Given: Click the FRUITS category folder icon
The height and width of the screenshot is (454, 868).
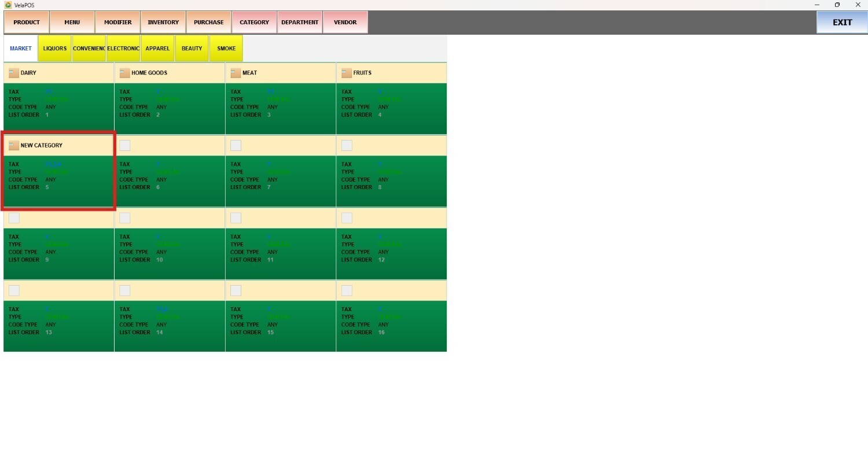Looking at the screenshot, I should pyautogui.click(x=347, y=73).
